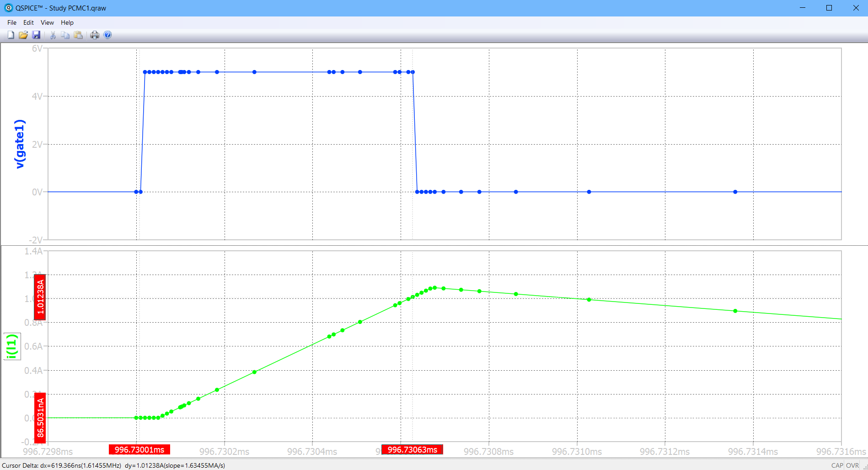Click the 0V y-axis label
This screenshot has width=868, height=470.
tap(37, 192)
